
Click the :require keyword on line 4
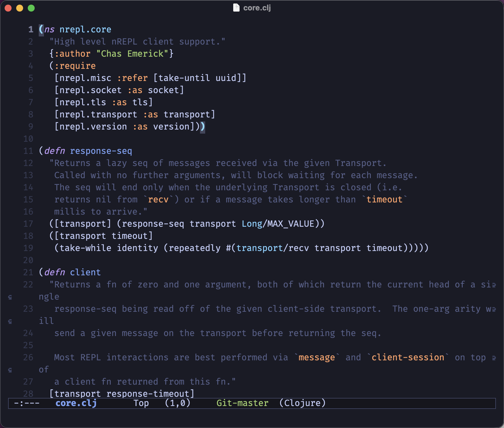[75, 66]
